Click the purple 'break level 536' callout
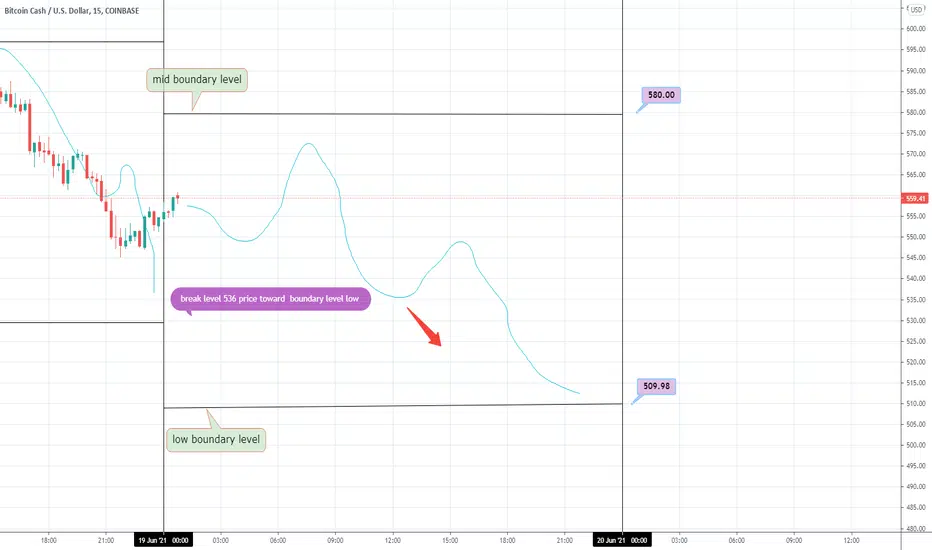Image resolution: width=932 pixels, height=550 pixels. [x=270, y=298]
